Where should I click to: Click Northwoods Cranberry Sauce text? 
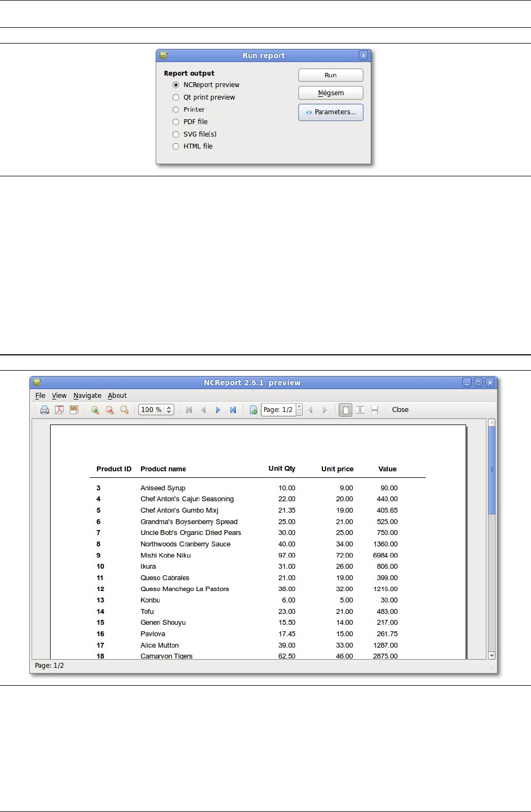(x=186, y=544)
